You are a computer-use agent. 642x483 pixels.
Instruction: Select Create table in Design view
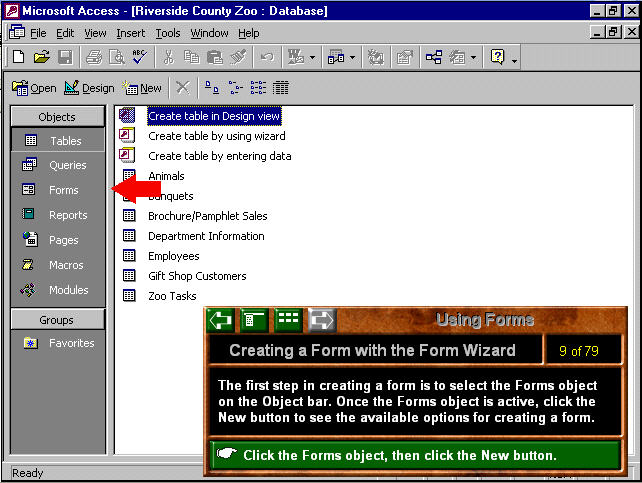point(214,116)
